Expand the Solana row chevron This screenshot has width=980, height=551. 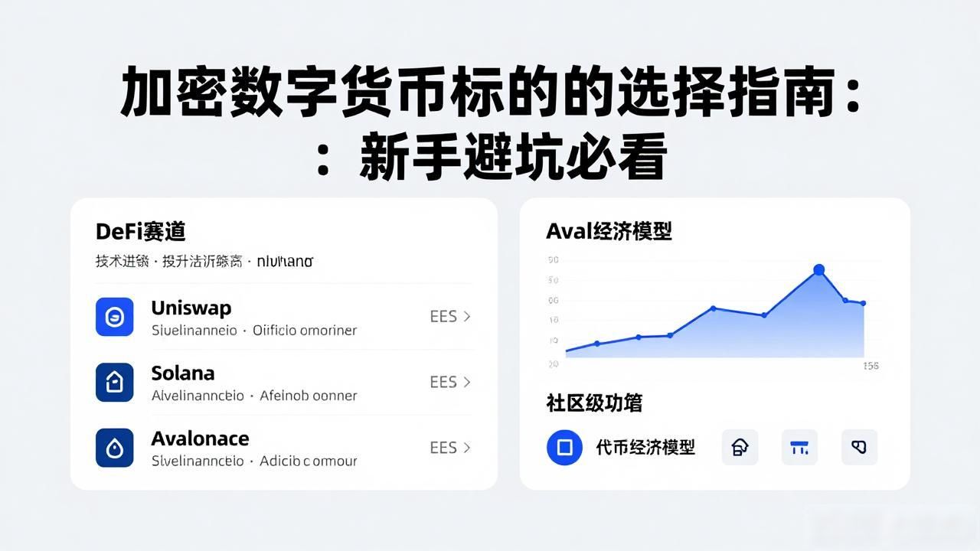[x=467, y=382]
